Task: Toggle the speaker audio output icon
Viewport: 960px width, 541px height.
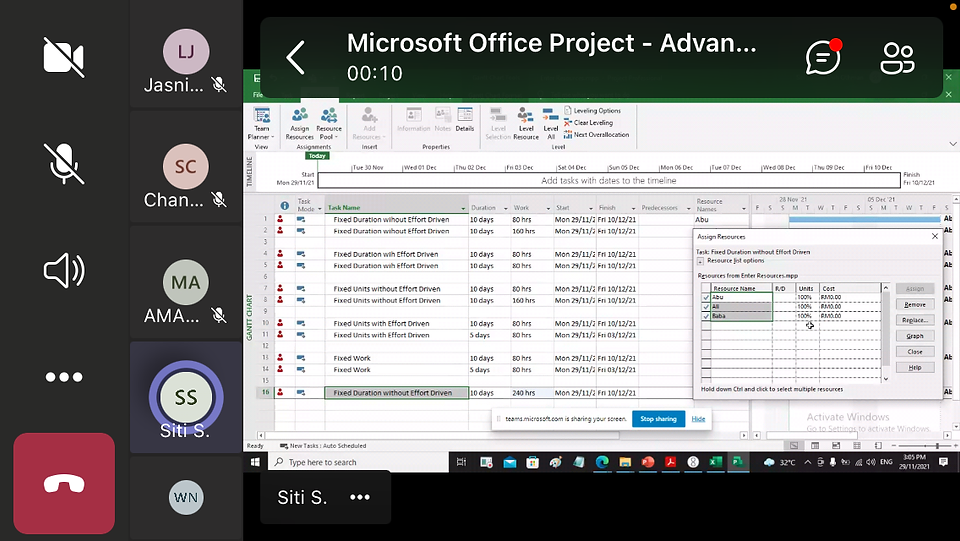Action: (x=64, y=270)
